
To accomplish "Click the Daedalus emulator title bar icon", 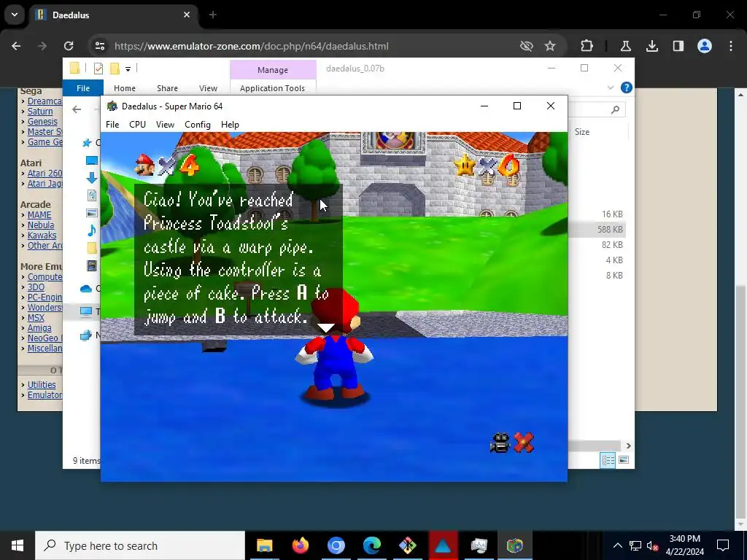I will pos(112,106).
